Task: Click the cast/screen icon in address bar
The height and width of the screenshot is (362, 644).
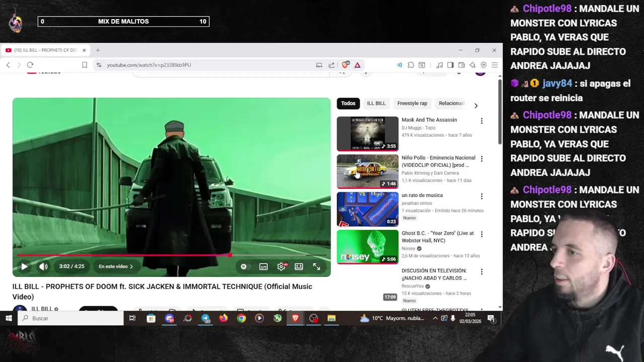Action: pos(319,65)
